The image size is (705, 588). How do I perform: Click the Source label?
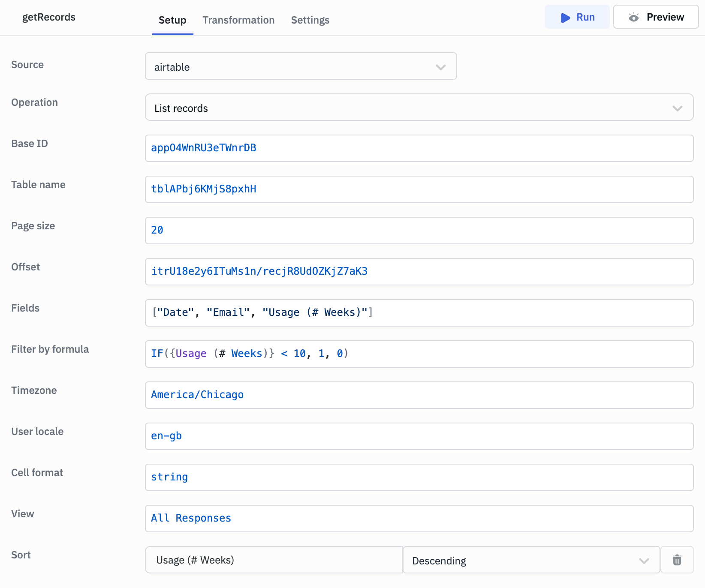click(x=27, y=65)
